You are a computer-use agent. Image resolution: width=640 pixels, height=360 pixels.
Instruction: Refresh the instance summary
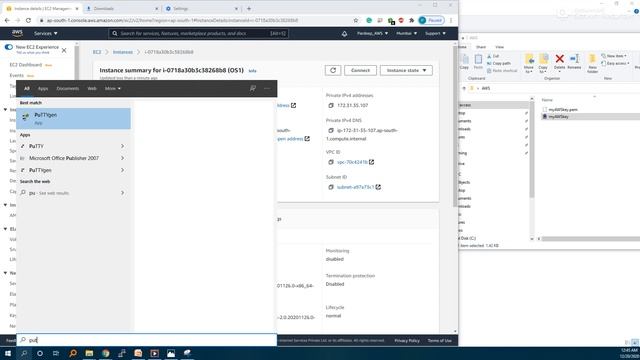point(333,70)
